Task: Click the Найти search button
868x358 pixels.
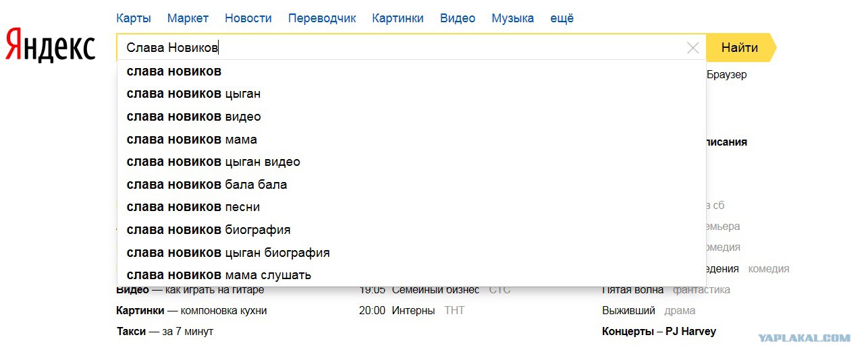Action: [x=740, y=47]
